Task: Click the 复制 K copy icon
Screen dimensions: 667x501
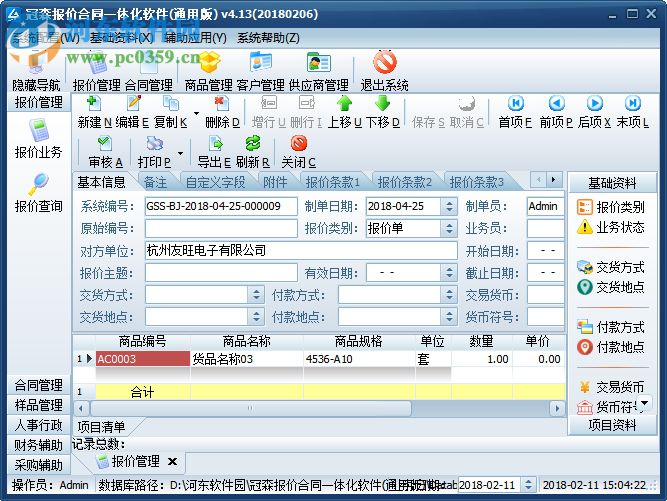Action: point(171,104)
